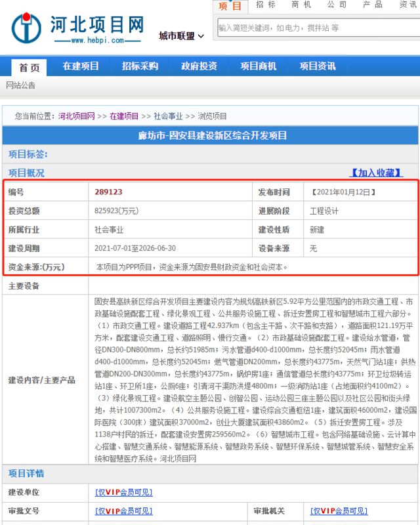The width and height of the screenshot is (420, 525).
Task: Switch to the 产品 search tab
Action: 372,5
